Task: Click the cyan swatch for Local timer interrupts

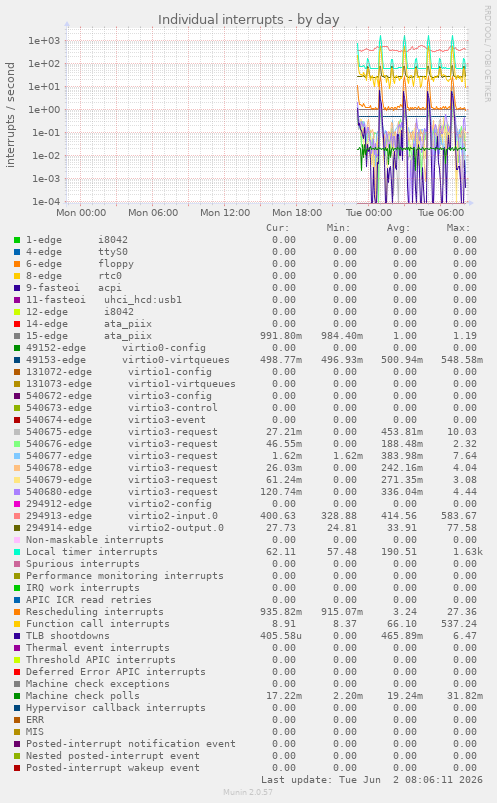Action: pos(17,552)
